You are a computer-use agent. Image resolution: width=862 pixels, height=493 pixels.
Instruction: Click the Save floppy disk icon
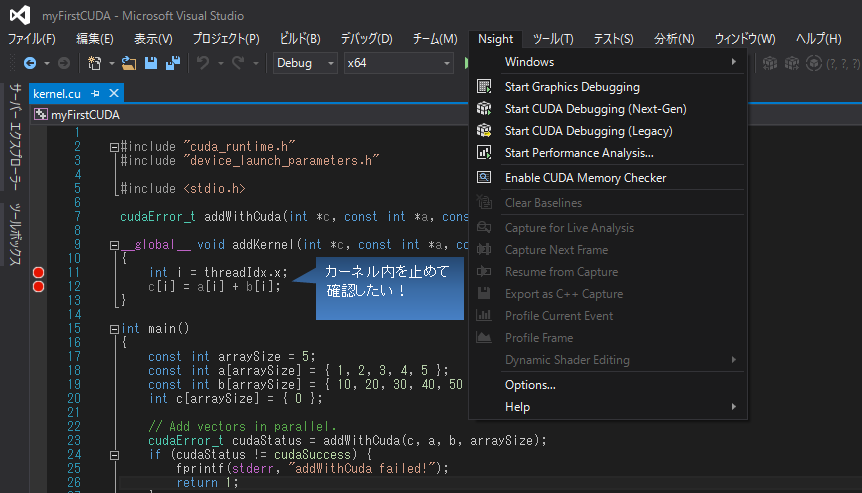click(151, 63)
